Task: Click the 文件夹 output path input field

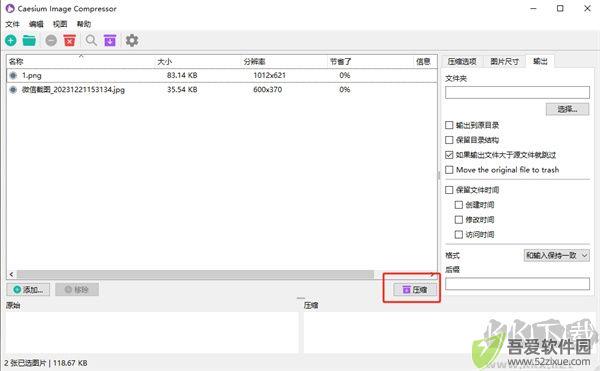Action: click(x=517, y=93)
